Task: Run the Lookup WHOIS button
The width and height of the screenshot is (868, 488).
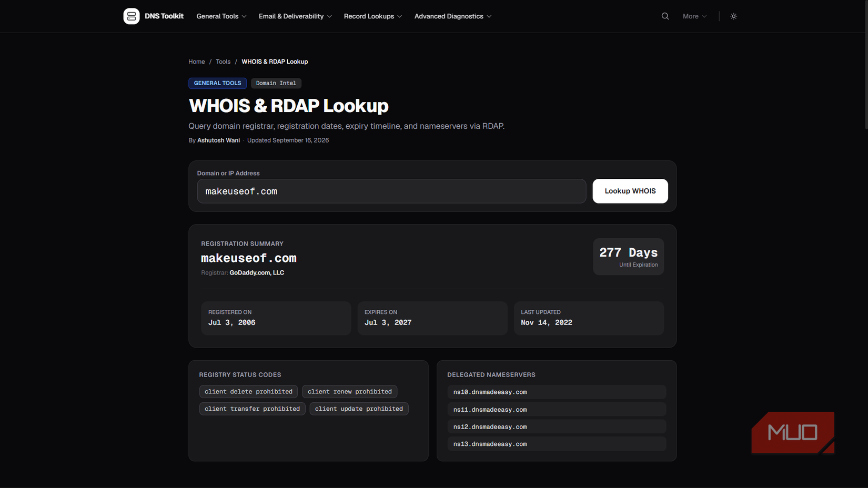Action: tap(630, 191)
